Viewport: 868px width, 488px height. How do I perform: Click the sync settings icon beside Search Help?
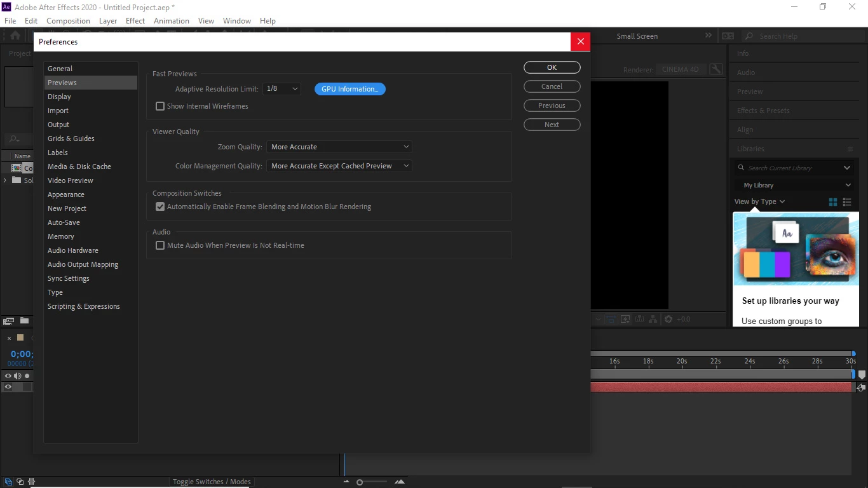(x=728, y=36)
